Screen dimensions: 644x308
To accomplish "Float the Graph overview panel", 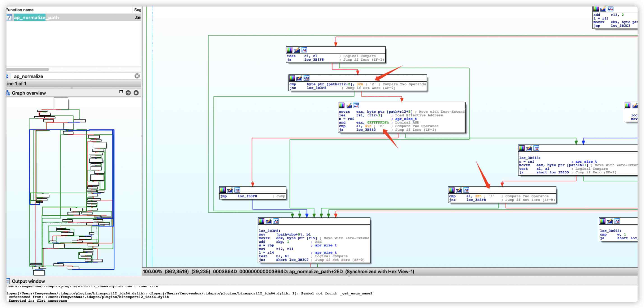I will (x=128, y=93).
